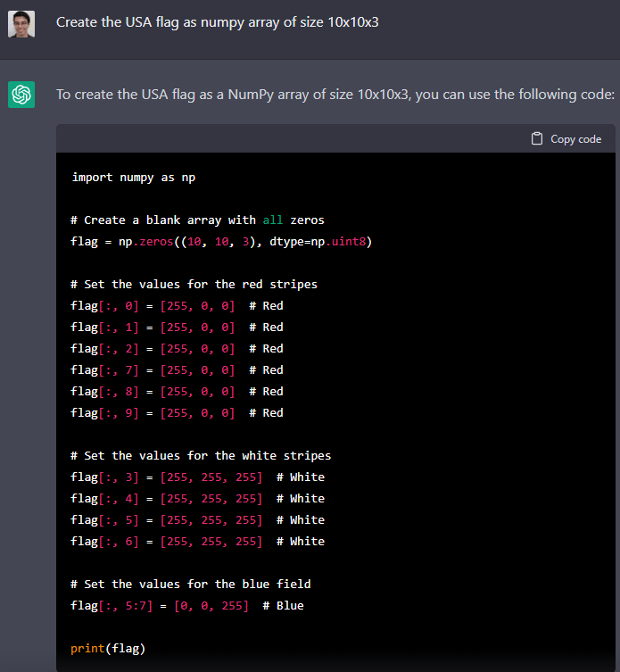Click the user prompt about USA flag
The width and height of the screenshot is (620, 672).
pyautogui.click(x=217, y=22)
